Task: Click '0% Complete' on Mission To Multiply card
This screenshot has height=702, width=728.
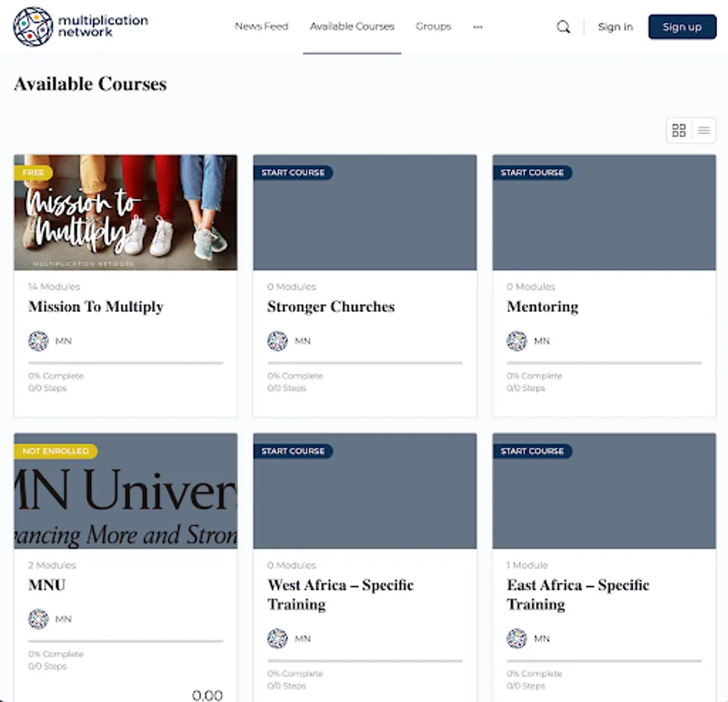Action: coord(56,376)
